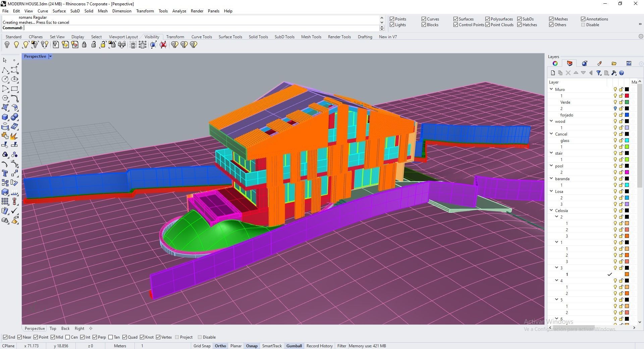Click the Record History status button
The image size is (644, 349).
click(x=319, y=346)
